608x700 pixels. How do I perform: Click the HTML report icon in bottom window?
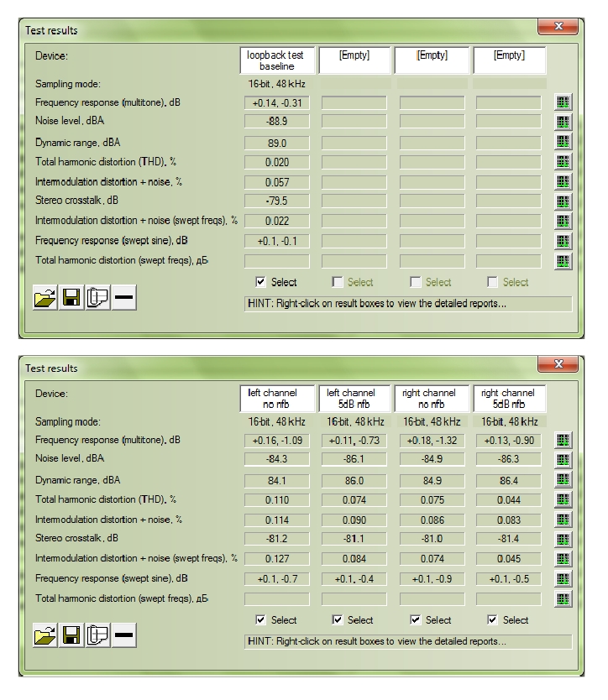point(97,635)
